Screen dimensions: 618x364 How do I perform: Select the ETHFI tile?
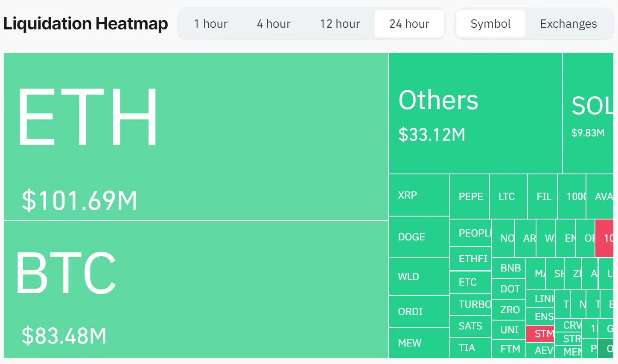pos(471,259)
